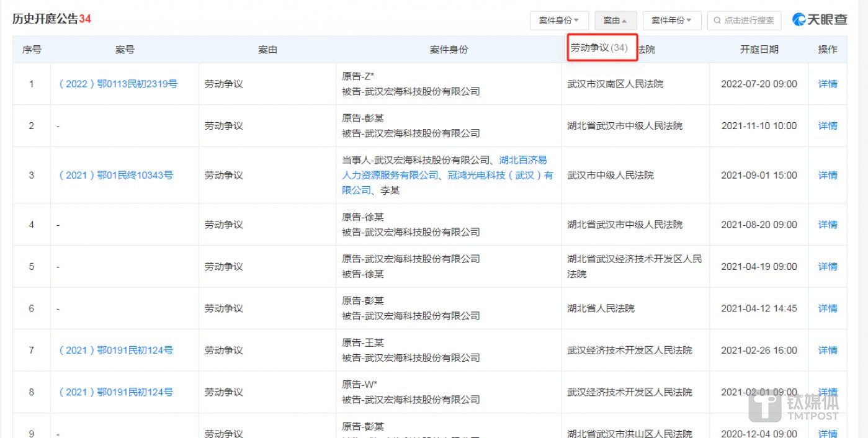Click the 开庭日期 column header
868x438 pixels.
(759, 50)
